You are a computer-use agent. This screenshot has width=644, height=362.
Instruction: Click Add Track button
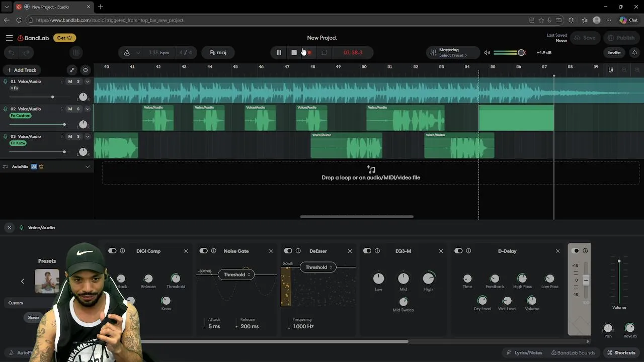[x=21, y=70]
